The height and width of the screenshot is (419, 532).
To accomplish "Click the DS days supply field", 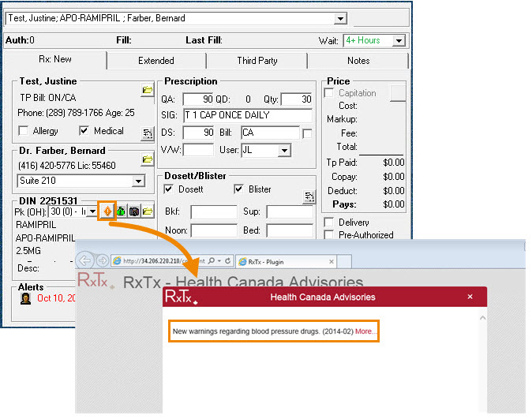I will coord(198,133).
